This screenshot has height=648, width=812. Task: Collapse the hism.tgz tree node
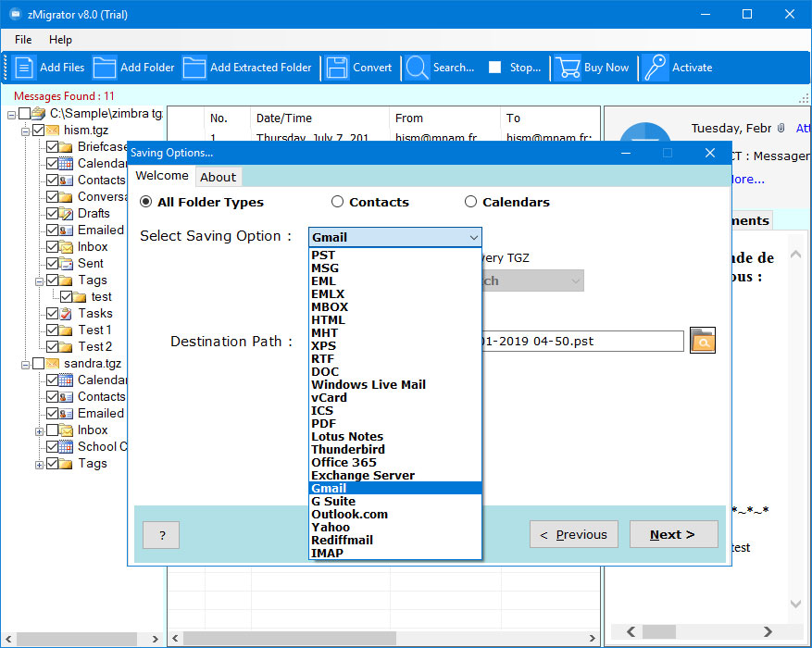tap(25, 131)
